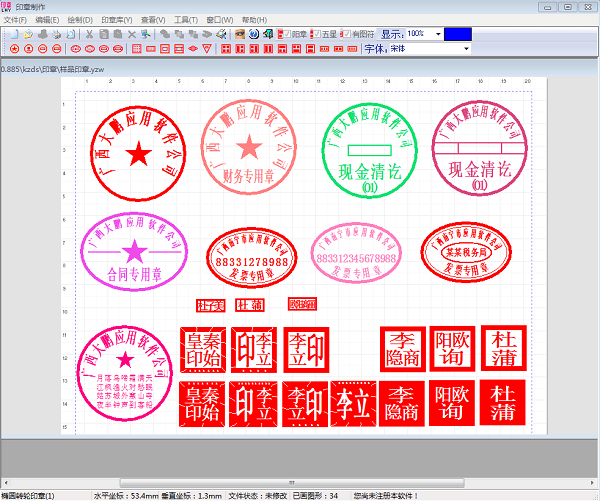Select the triangle seal tool
Viewport: 600px width, 501px height.
click(207, 48)
